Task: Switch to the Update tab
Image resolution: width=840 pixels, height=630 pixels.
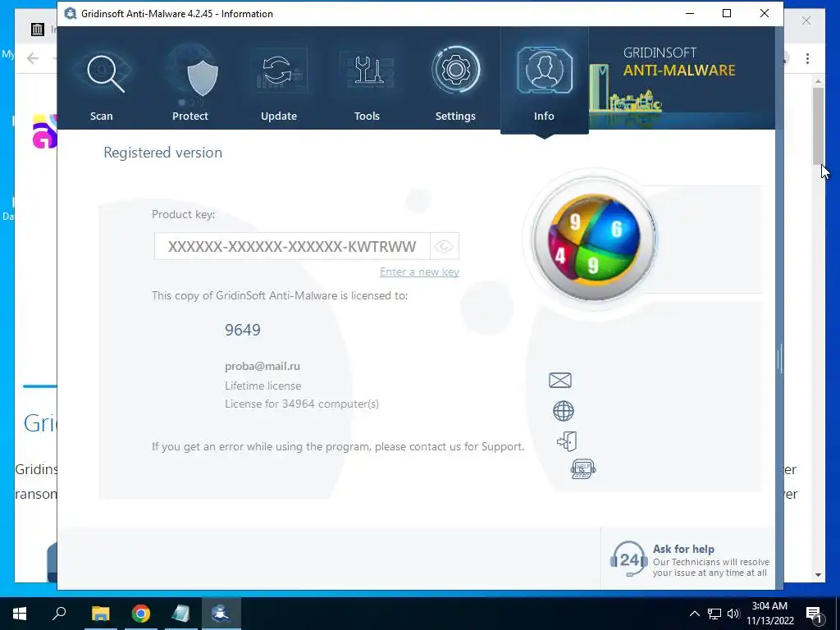Action: click(279, 80)
